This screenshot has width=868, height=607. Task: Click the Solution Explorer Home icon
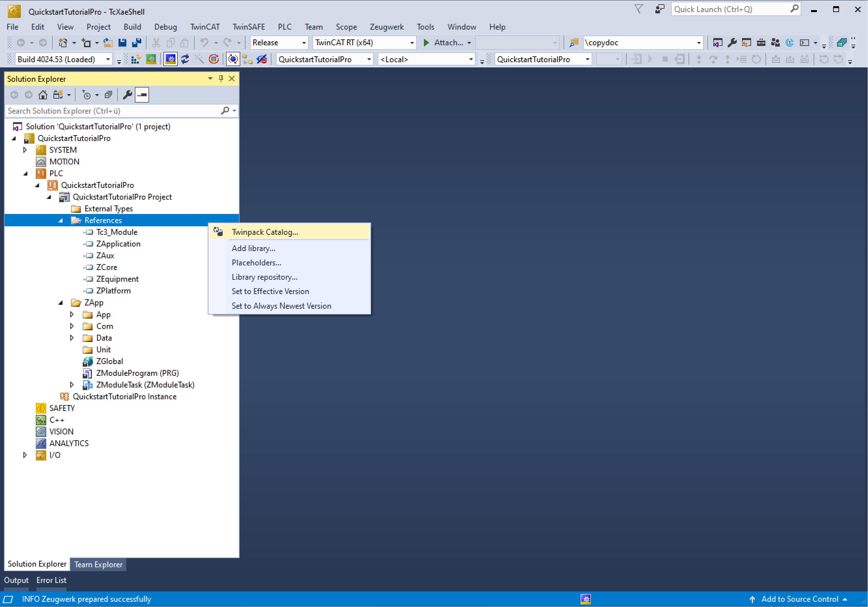coord(43,95)
